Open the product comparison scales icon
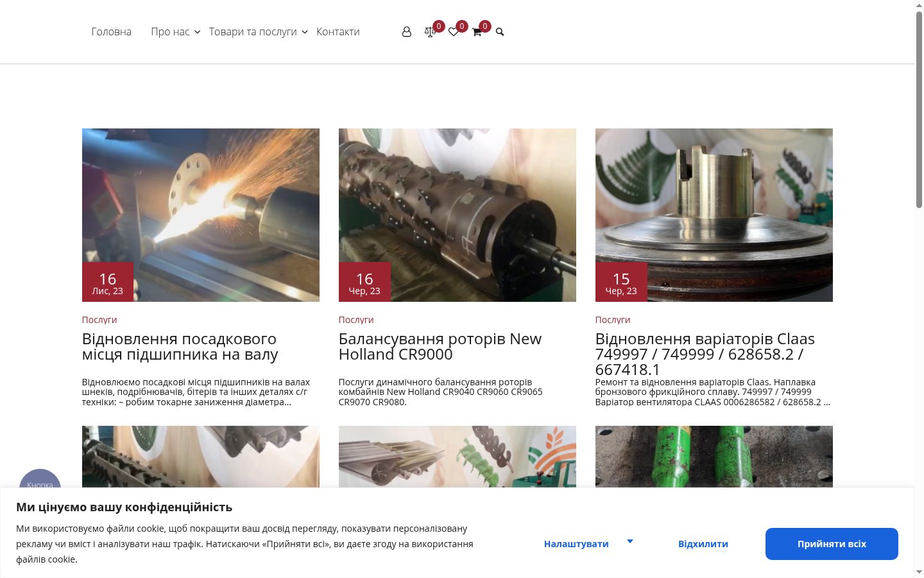The height and width of the screenshot is (578, 924). (x=430, y=31)
